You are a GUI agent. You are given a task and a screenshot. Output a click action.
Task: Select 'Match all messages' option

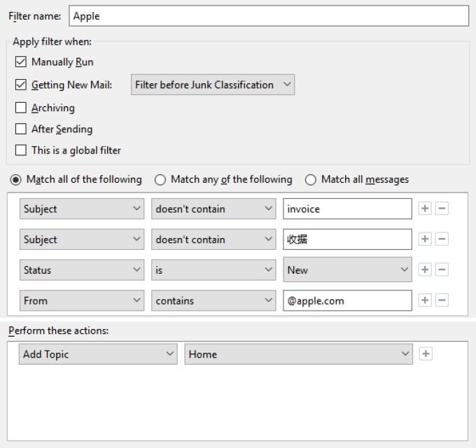coord(311,180)
